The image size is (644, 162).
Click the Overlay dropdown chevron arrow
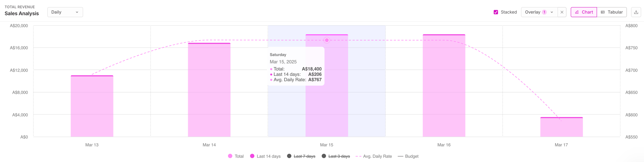552,12
